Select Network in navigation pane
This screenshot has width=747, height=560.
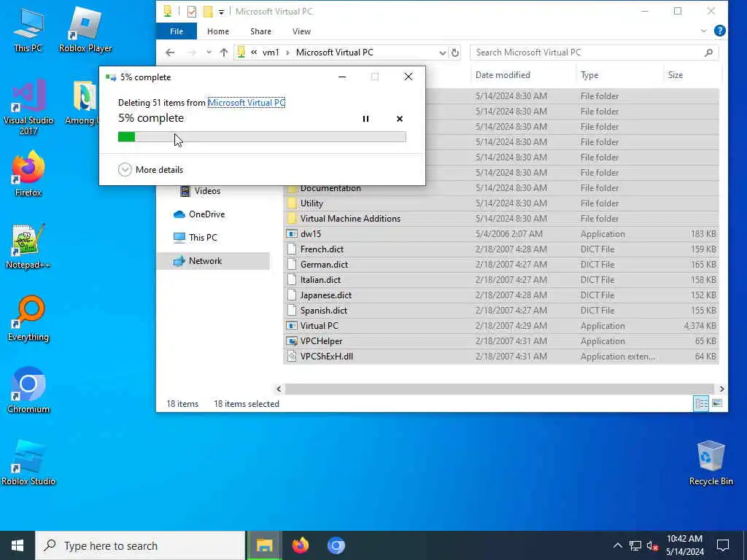point(214,261)
